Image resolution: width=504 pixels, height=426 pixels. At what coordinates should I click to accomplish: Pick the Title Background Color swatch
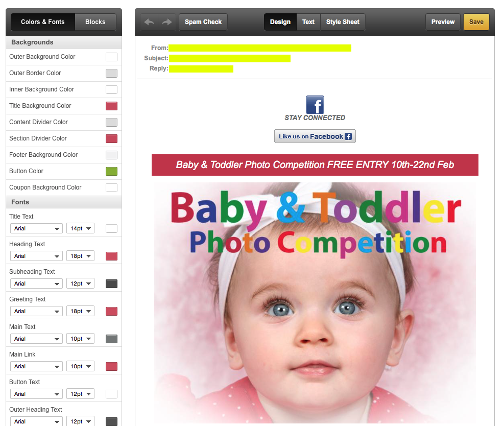point(111,106)
